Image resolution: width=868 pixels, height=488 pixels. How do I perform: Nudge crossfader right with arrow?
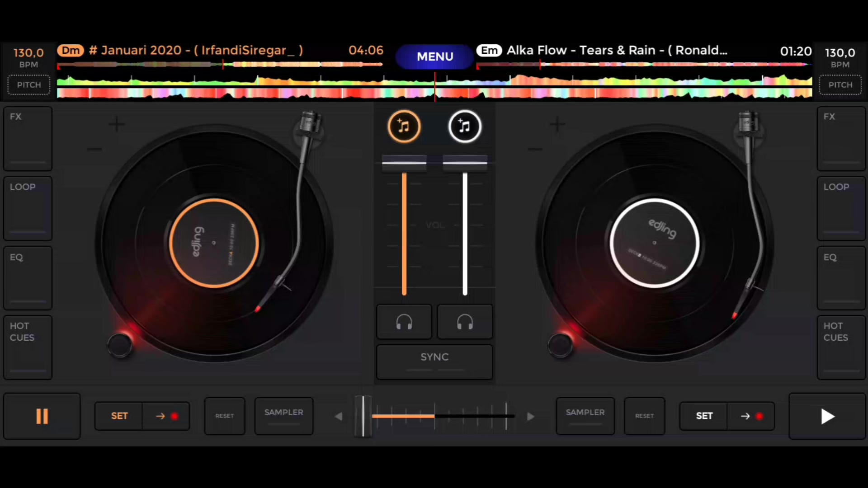pos(531,416)
